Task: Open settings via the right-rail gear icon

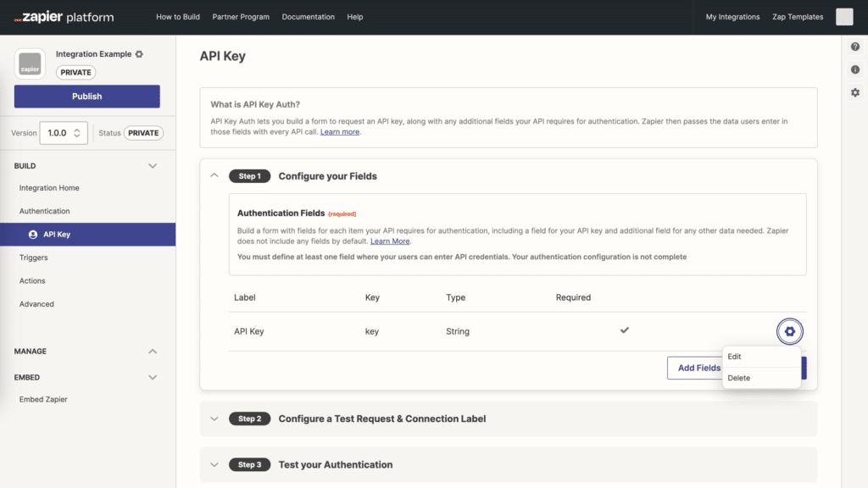Action: click(x=854, y=92)
